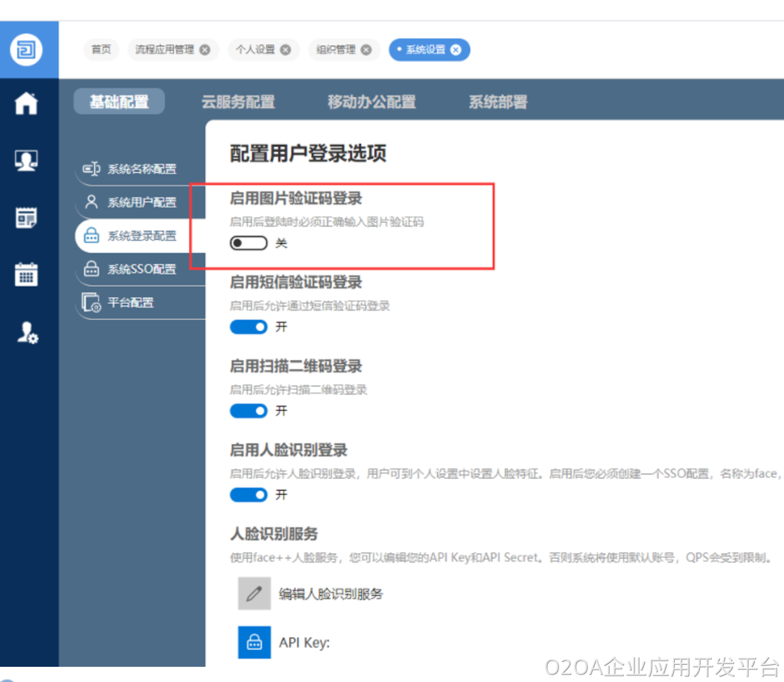
Task: Close the 流程应用管理 tab
Action: coord(205,50)
